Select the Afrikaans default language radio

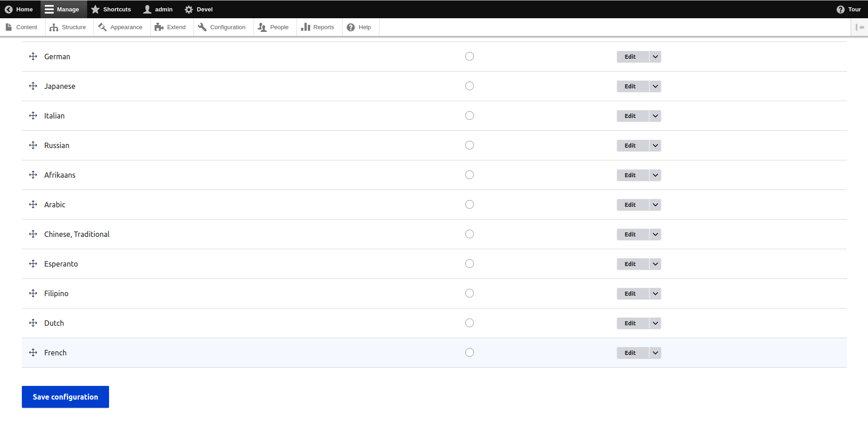(469, 175)
